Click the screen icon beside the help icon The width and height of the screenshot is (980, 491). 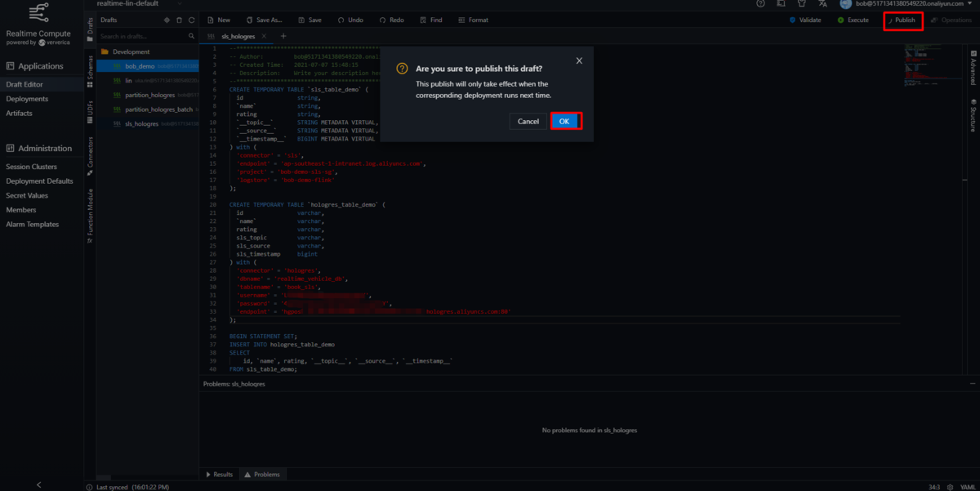782,4
